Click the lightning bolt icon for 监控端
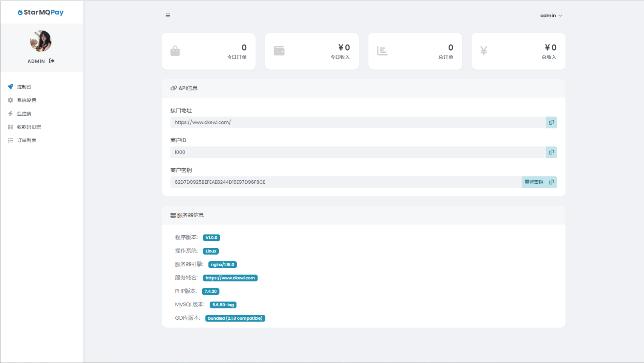Viewport: 644px width, 363px height. (11, 114)
